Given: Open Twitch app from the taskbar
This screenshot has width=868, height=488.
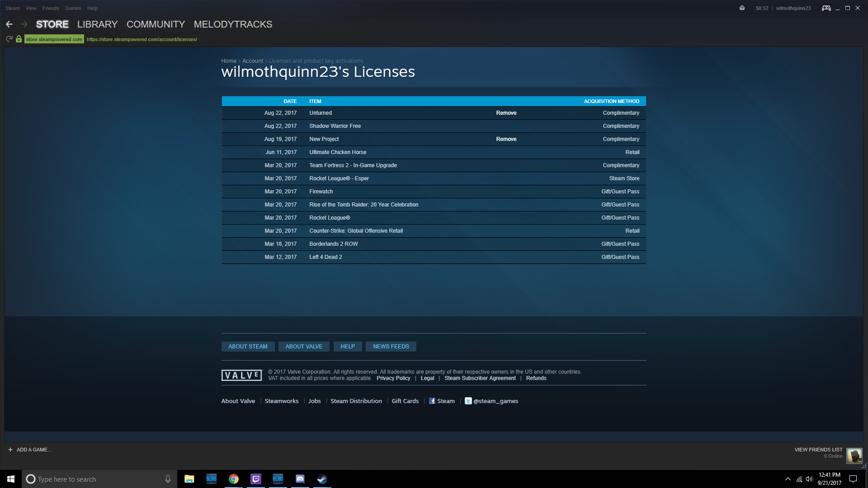Looking at the screenshot, I should [x=255, y=479].
